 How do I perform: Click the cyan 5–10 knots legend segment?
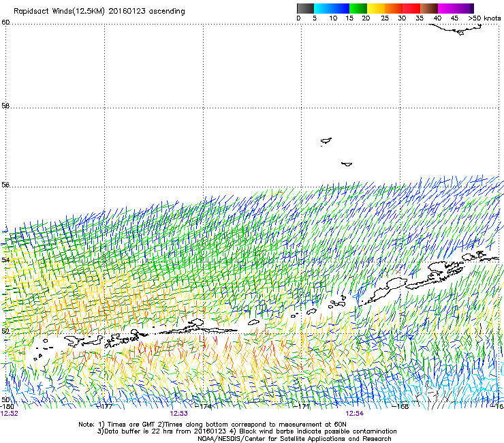coord(323,8)
